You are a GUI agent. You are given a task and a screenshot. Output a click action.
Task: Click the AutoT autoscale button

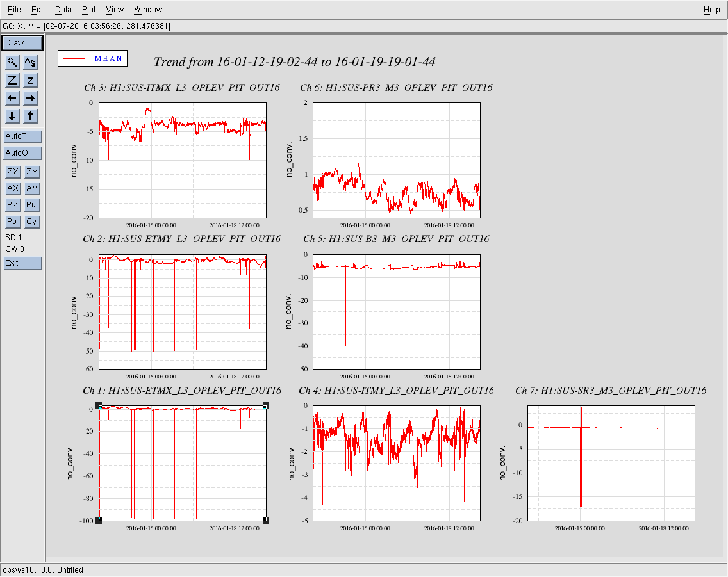point(22,136)
